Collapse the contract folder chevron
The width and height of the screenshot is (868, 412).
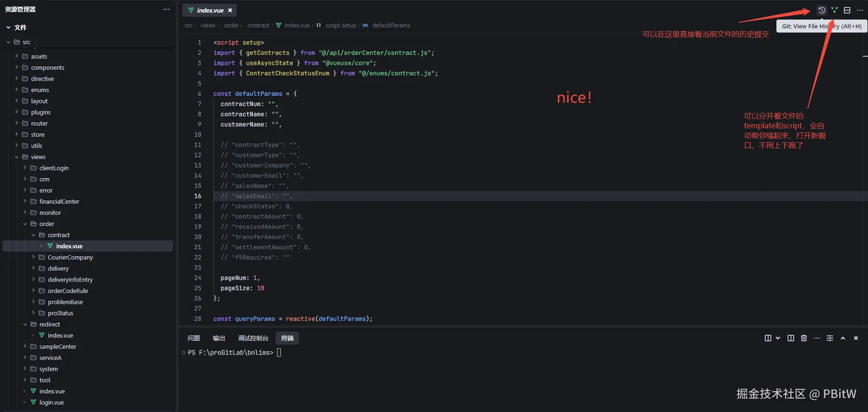point(33,235)
